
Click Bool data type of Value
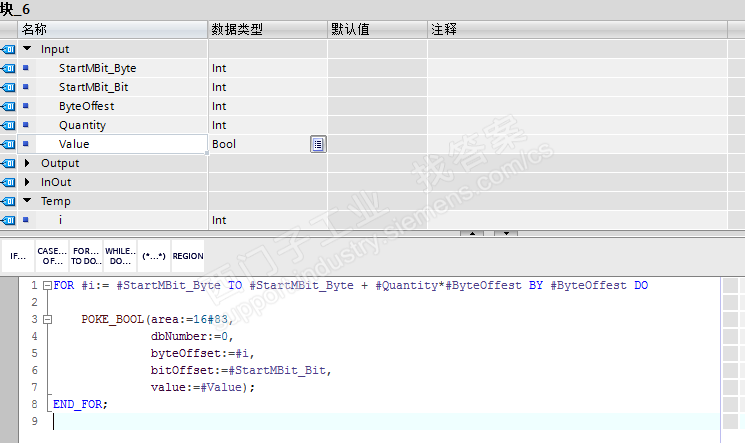(x=224, y=144)
